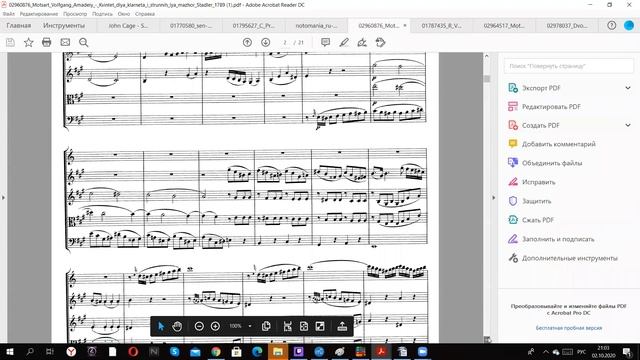This screenshot has width=640, height=360.
Task: Open the Редактирование menu
Action: point(39,14)
